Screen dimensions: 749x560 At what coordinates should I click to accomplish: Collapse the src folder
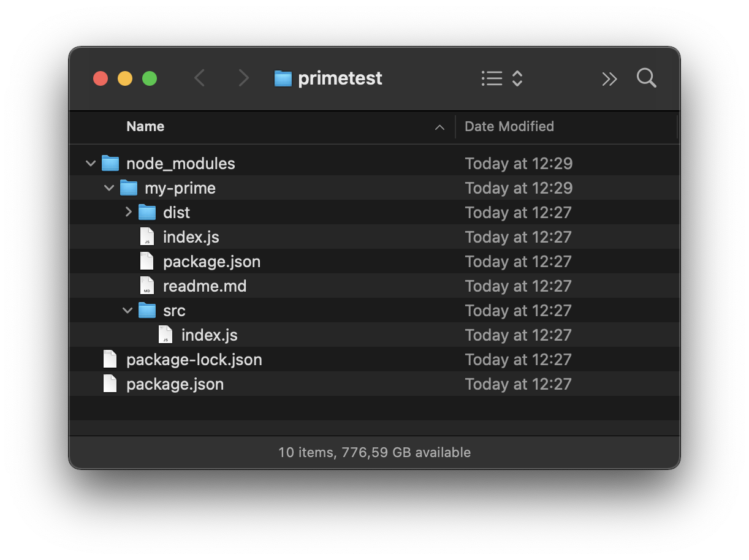(127, 311)
